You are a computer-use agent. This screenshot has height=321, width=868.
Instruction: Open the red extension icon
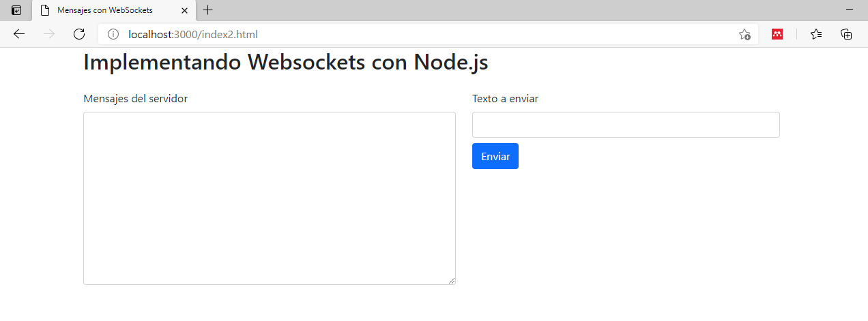777,34
